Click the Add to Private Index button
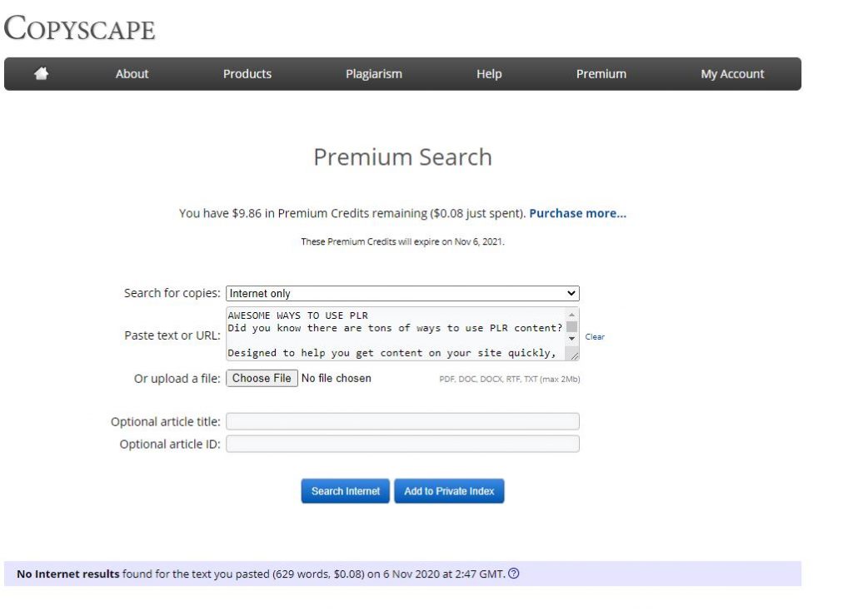This screenshot has width=853, height=616. [x=449, y=491]
